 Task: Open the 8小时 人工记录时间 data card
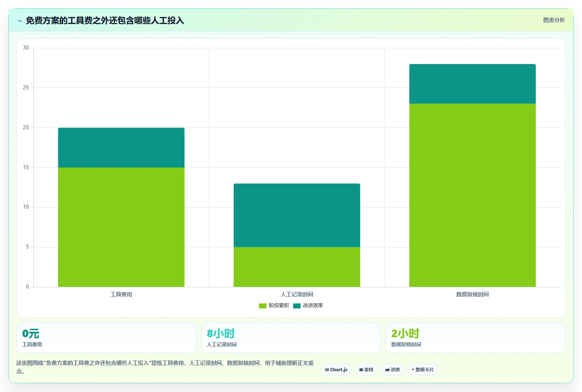pyautogui.click(x=291, y=338)
